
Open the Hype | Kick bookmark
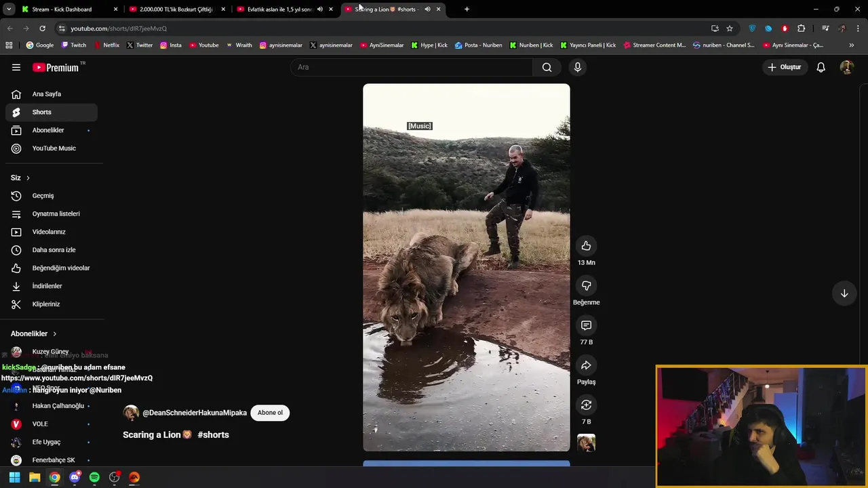click(x=429, y=45)
